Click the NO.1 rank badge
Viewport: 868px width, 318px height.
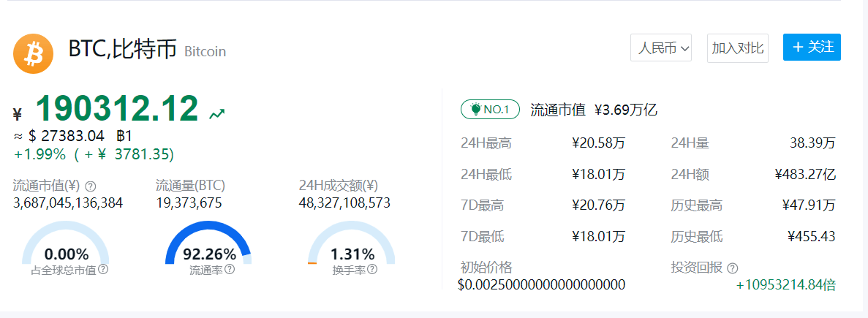click(x=489, y=110)
